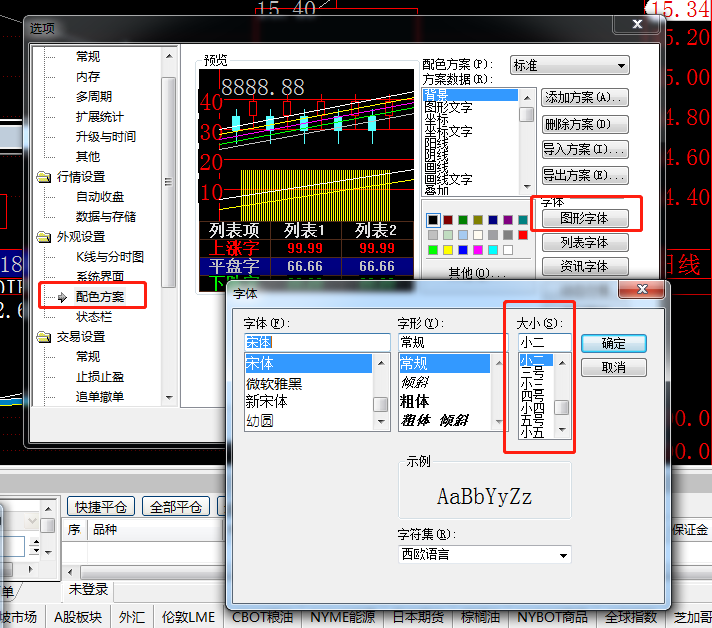
Task: Click the 外观设置 folder icon
Action: 44,237
